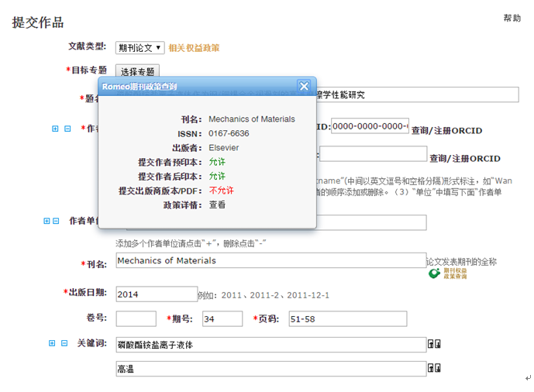Viewport: 534px width, 392px height.
Task: Click the publisher name Elsevier in dialog
Action: tap(223, 148)
